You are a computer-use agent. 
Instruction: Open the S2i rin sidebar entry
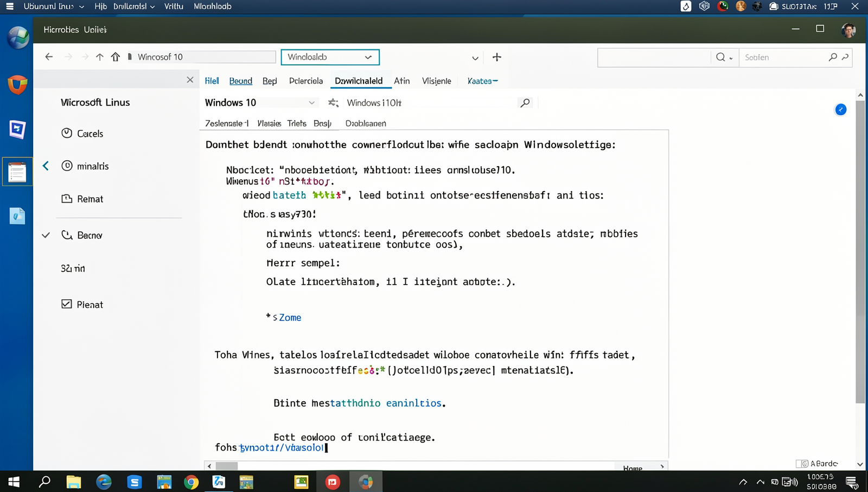pyautogui.click(x=73, y=268)
